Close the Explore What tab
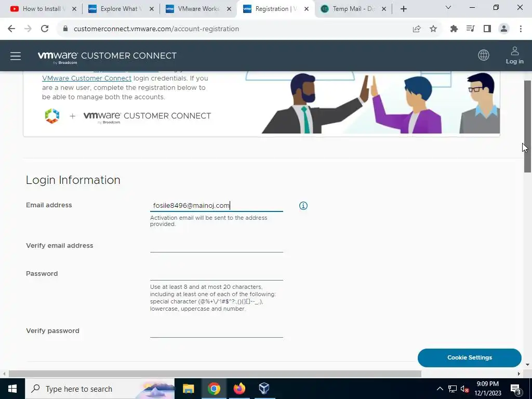 [x=152, y=9]
